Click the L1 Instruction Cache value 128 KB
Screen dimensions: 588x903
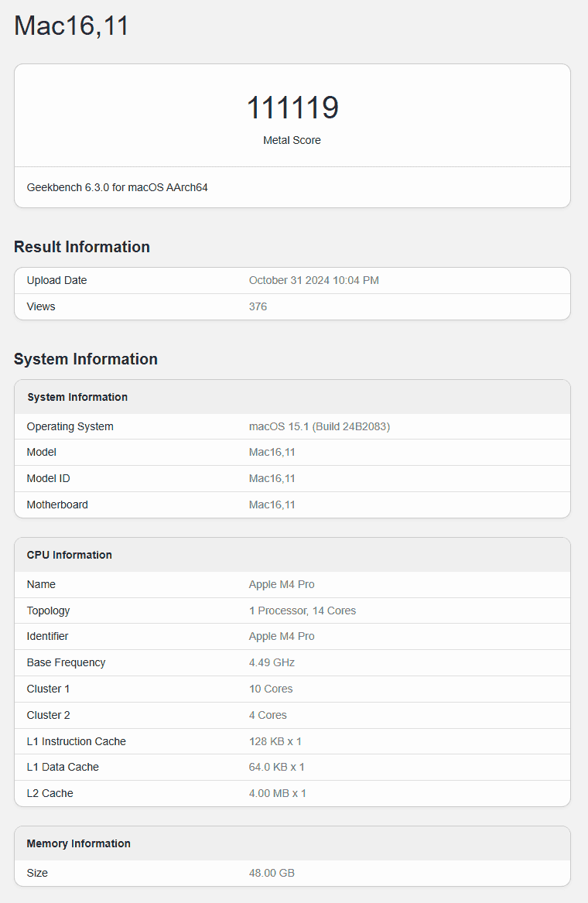(275, 741)
